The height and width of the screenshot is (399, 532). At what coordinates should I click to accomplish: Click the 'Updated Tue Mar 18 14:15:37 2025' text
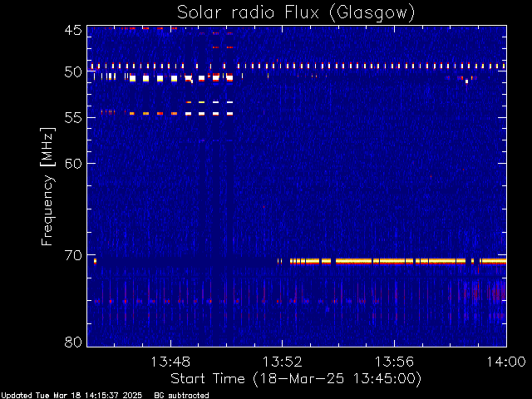71,396
